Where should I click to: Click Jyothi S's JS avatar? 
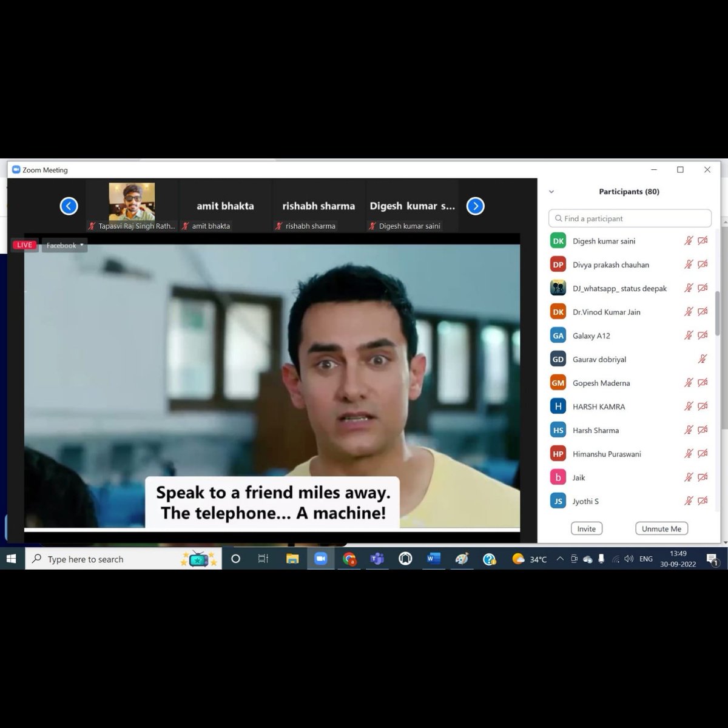coord(558,501)
